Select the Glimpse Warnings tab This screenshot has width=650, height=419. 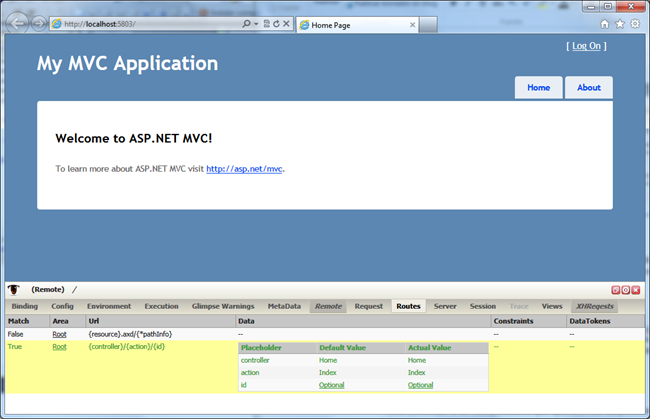(x=223, y=306)
